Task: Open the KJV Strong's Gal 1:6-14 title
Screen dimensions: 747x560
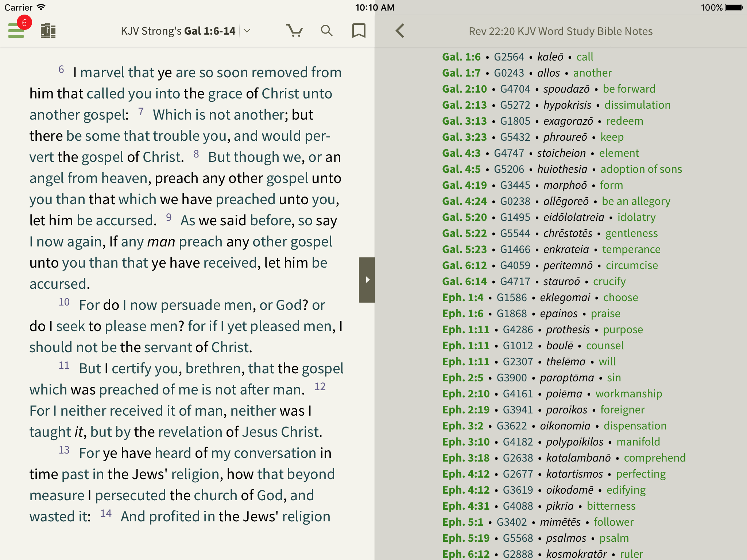Action: 178,31
